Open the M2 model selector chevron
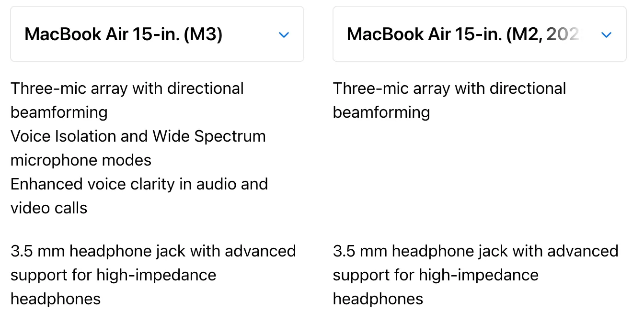This screenshot has height=334, width=644. (x=606, y=34)
